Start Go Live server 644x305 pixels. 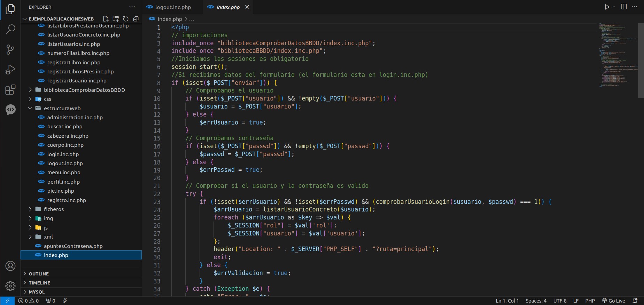(x=613, y=301)
